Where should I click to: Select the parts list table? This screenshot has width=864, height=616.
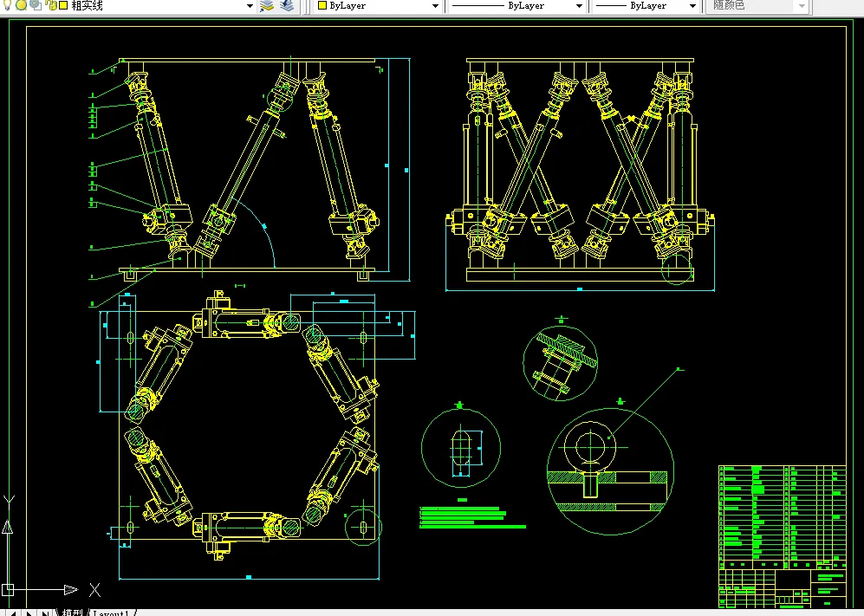click(783, 517)
